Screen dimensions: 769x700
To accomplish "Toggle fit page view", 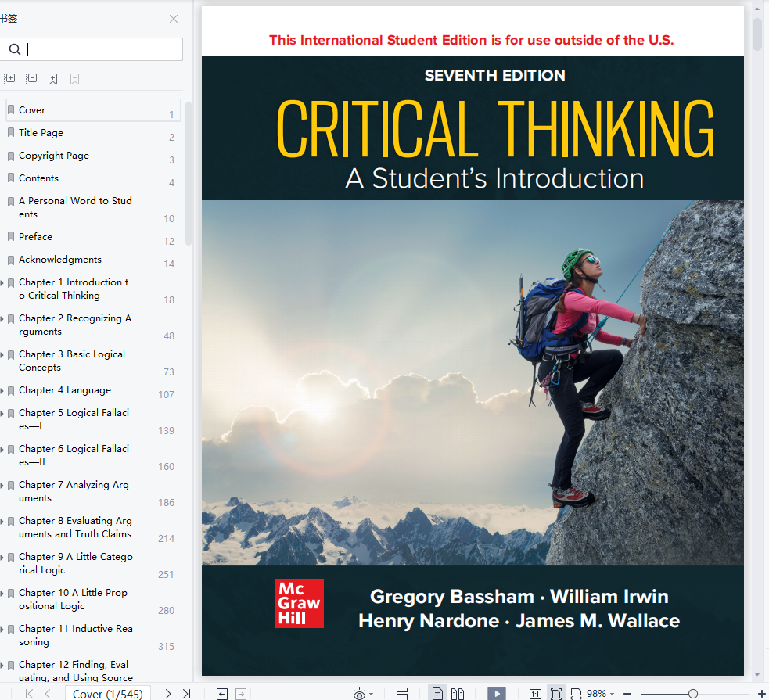I will point(555,694).
